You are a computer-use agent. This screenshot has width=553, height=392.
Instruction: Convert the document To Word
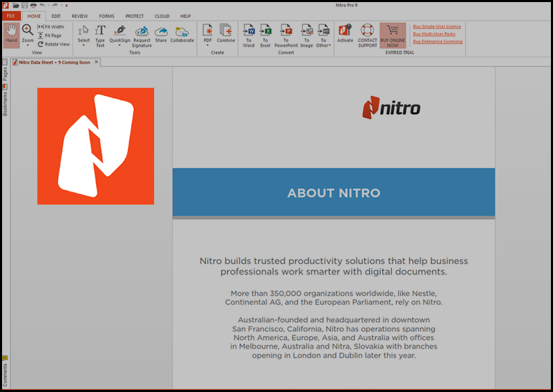coord(249,34)
